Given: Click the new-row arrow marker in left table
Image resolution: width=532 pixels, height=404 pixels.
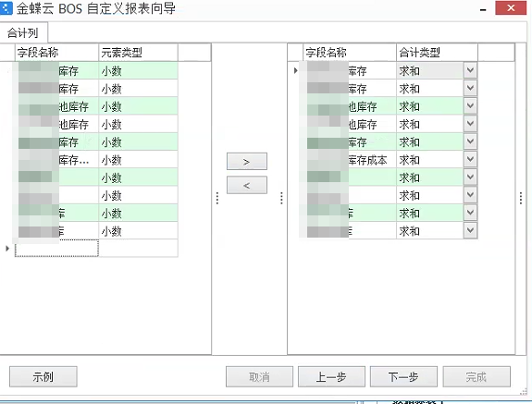Looking at the screenshot, I should (7, 248).
